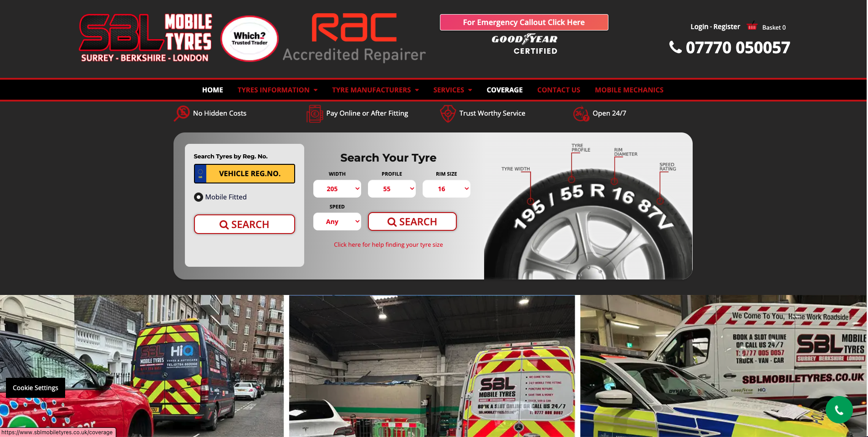Open the Mobile Mechanics page
This screenshot has height=437, width=868.
pyautogui.click(x=629, y=90)
